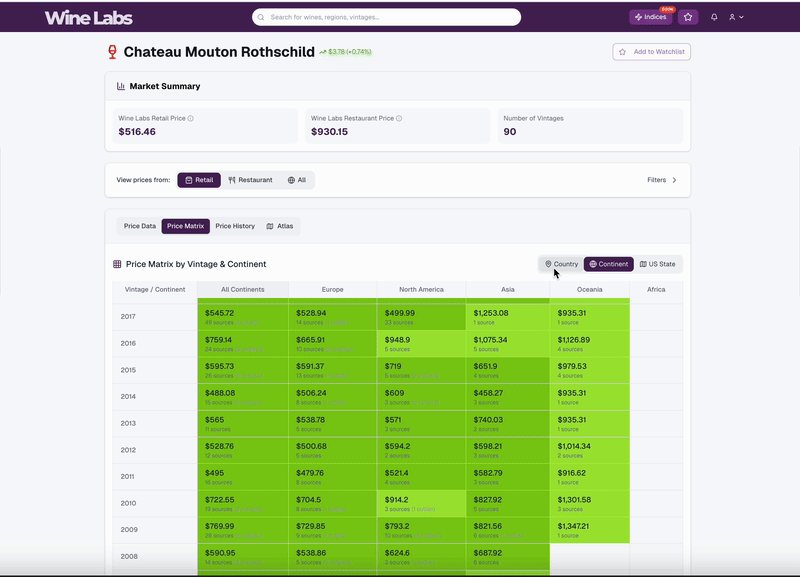Click the $1,347.21 Oceania cell
800x577 pixels.
click(x=590, y=530)
